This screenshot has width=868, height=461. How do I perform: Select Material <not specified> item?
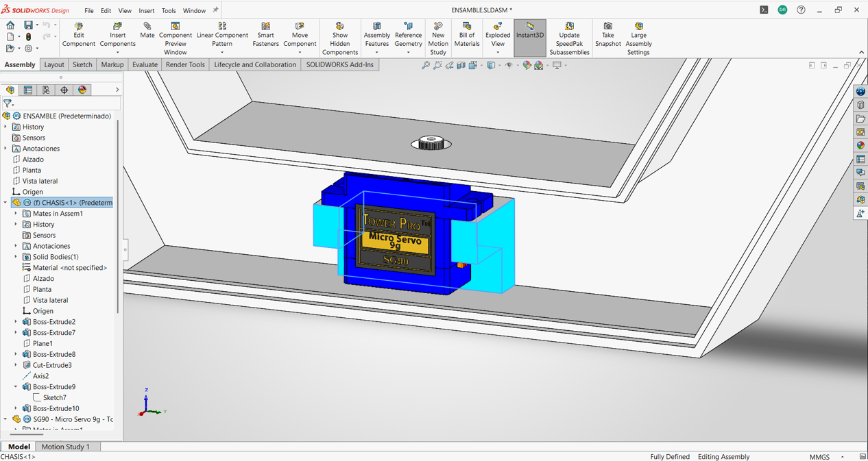click(70, 268)
